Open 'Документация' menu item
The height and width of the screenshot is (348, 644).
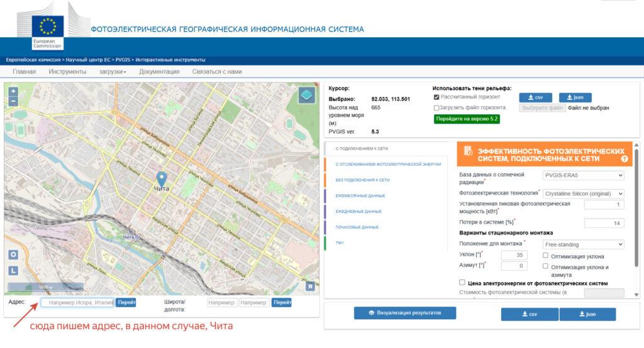click(159, 72)
